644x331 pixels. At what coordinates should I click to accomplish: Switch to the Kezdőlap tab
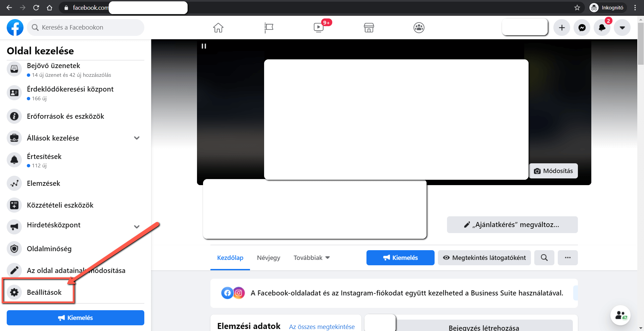[230, 258]
